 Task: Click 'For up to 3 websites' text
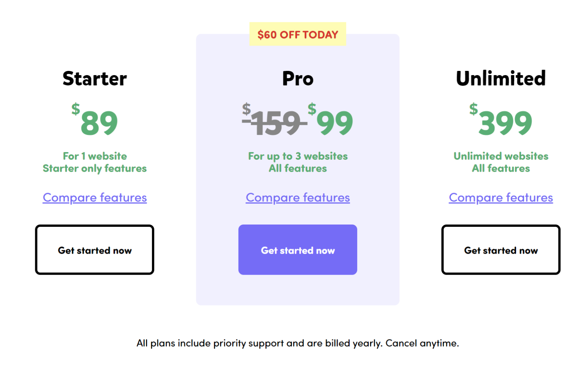coord(297,156)
